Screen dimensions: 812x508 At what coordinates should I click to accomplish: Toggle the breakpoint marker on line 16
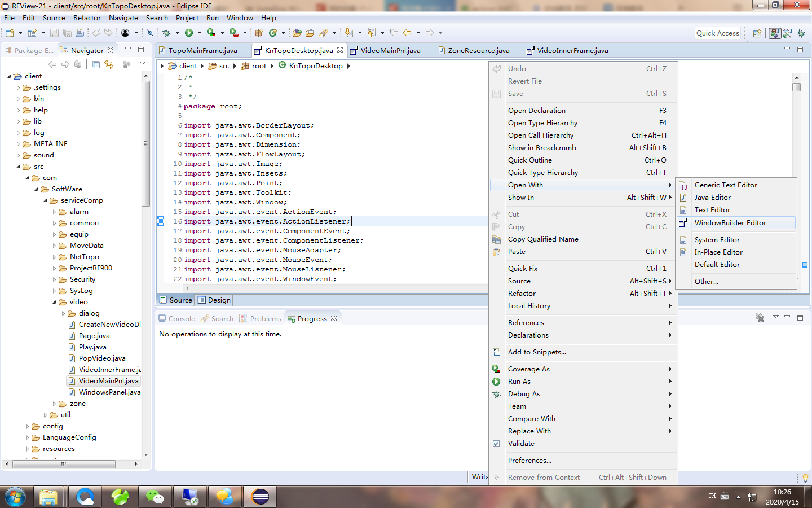161,221
